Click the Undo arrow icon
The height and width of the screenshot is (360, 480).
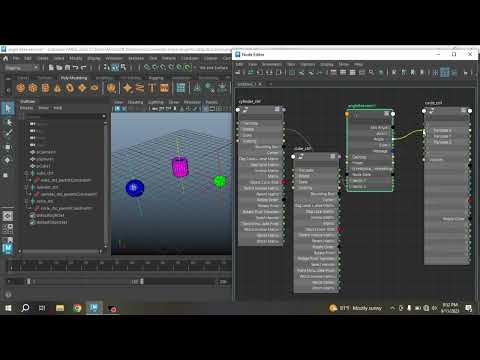pyautogui.click(x=75, y=68)
